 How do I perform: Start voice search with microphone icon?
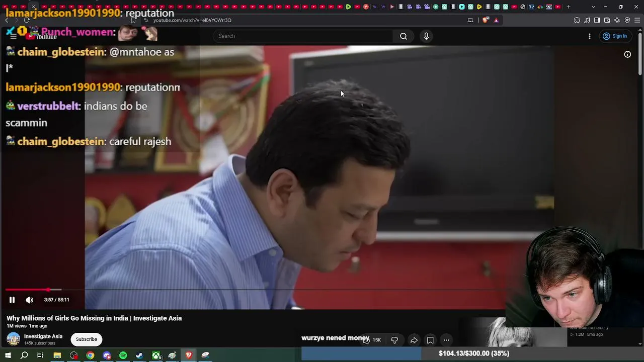pos(426,36)
